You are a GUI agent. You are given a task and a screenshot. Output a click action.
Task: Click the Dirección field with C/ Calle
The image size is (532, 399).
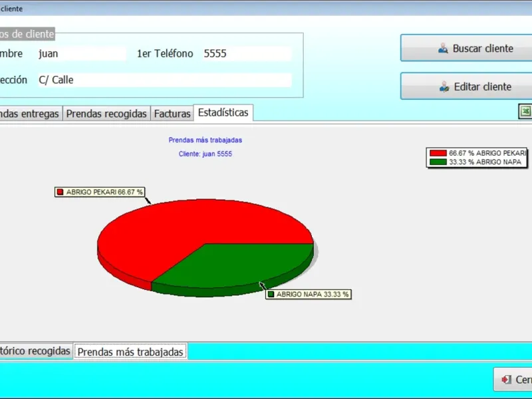[x=164, y=80]
